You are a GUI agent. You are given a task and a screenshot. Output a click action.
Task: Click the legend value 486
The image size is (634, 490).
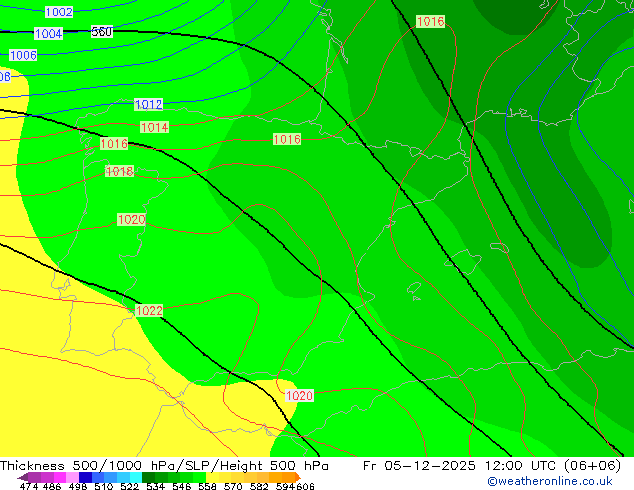tap(52, 486)
